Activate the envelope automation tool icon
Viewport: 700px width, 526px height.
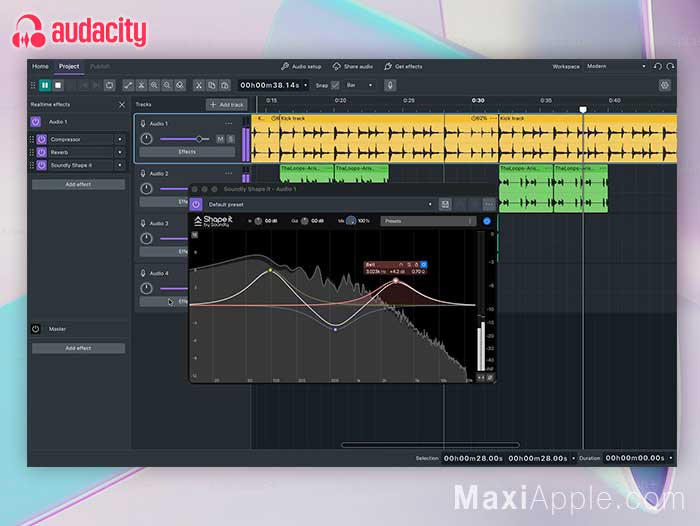[128, 85]
